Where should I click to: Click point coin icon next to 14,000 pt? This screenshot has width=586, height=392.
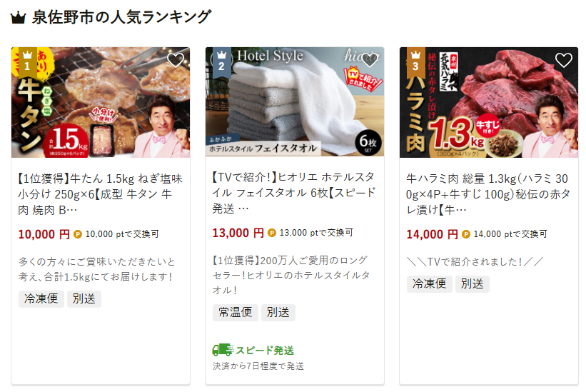click(465, 235)
